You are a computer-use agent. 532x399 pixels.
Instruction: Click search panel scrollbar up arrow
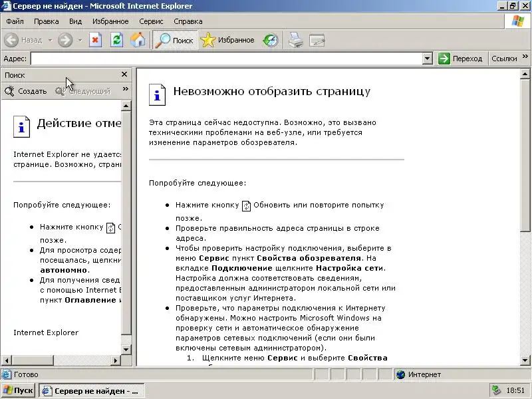pyautogui.click(x=126, y=106)
